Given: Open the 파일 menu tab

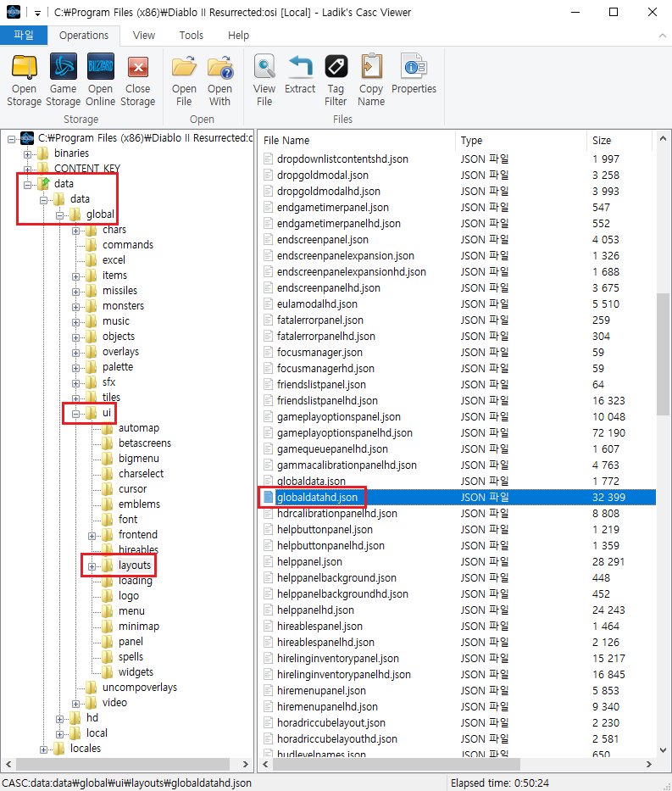Looking at the screenshot, I should [24, 36].
